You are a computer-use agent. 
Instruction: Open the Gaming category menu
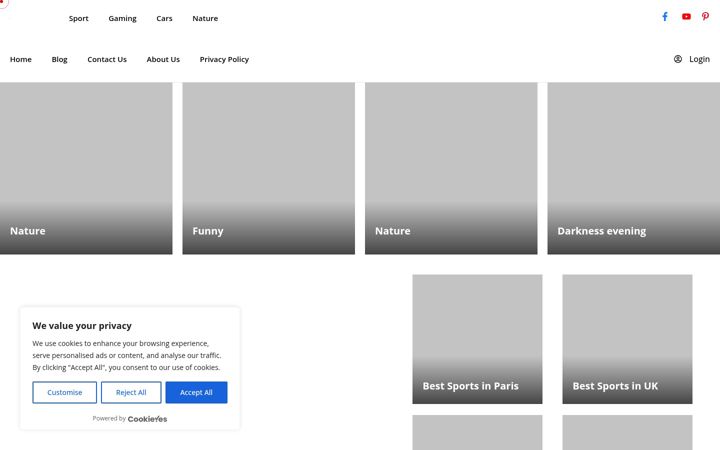pos(123,18)
